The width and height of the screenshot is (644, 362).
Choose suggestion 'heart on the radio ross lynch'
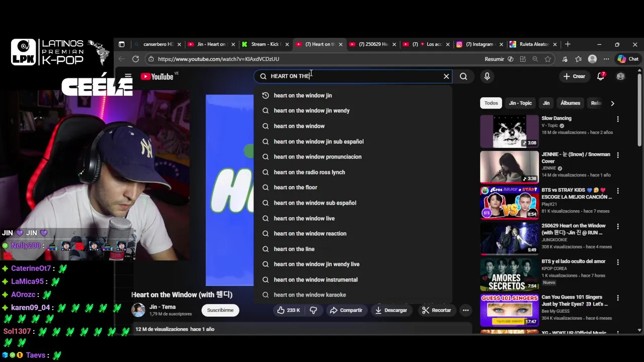pos(352,172)
